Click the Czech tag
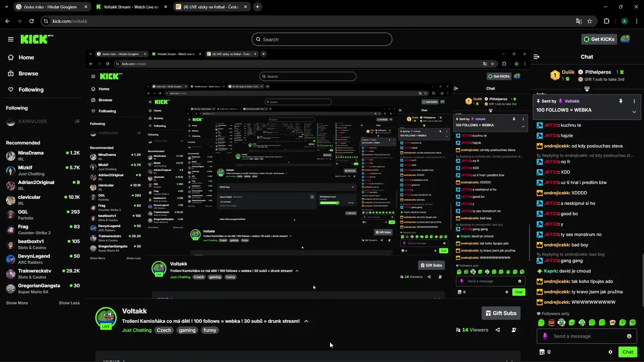The height and width of the screenshot is (362, 644). pos(164,330)
